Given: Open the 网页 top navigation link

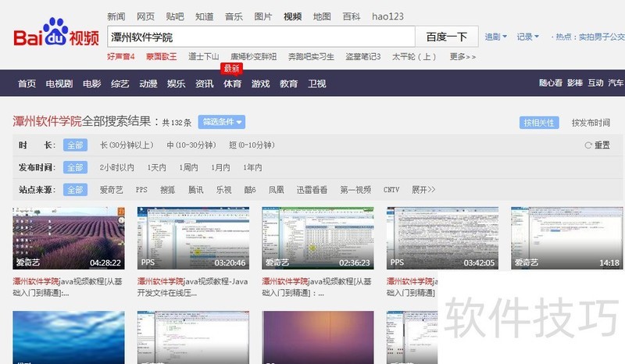Looking at the screenshot, I should (145, 16).
